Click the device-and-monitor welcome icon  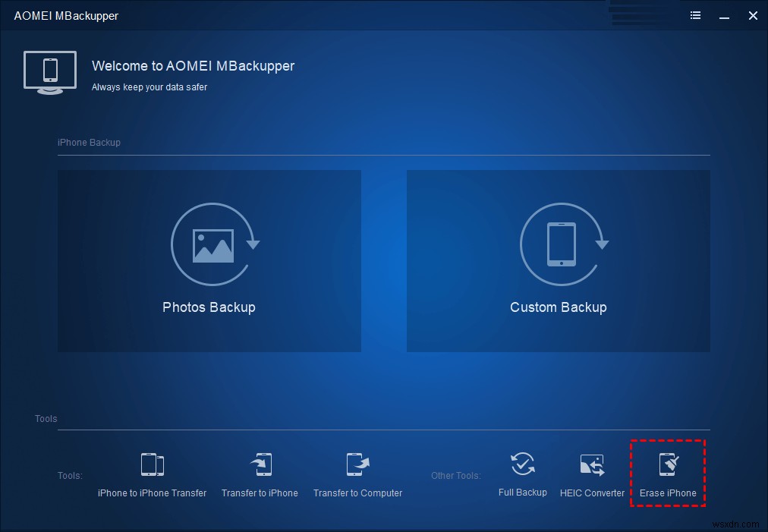point(49,72)
